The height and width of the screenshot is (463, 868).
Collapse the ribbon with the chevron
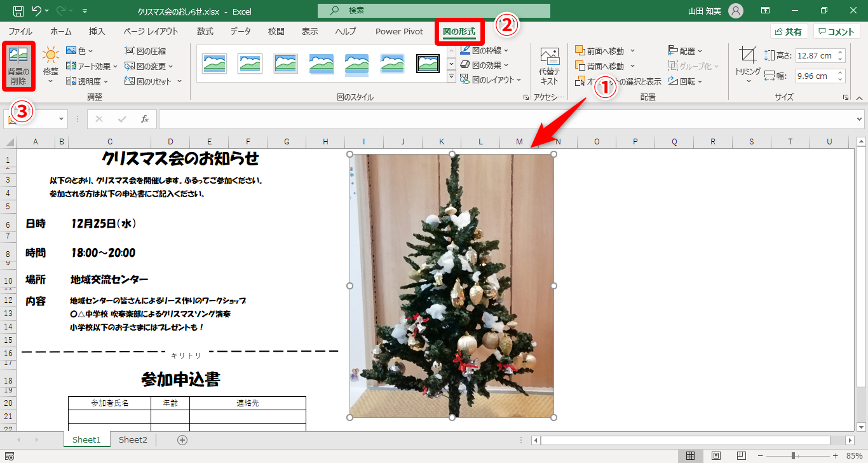(x=859, y=98)
